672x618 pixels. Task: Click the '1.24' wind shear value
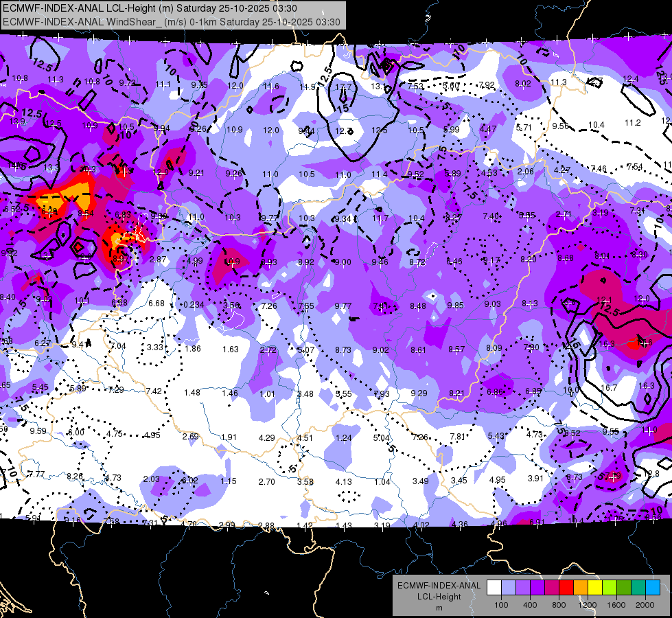tap(344, 438)
